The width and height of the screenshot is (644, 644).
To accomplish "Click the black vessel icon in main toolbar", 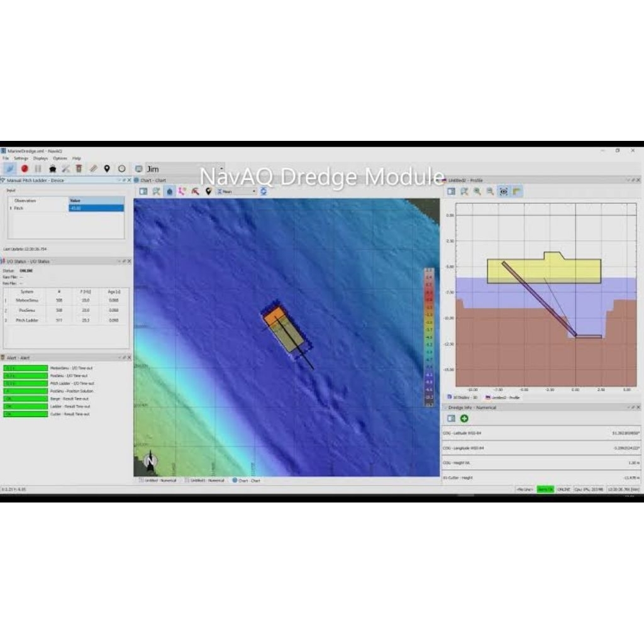I will pyautogui.click(x=53, y=169).
